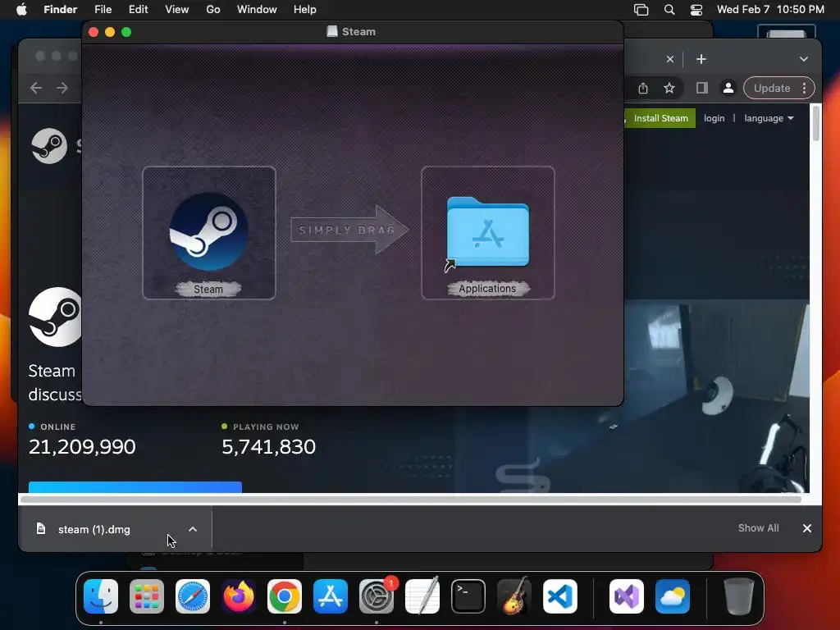The width and height of the screenshot is (840, 630).
Task: Open Finder from the Dock
Action: pyautogui.click(x=101, y=596)
